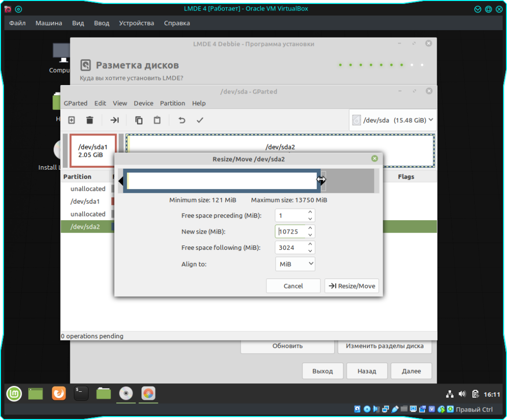Click the right resize handle on the partition bar

click(x=321, y=180)
